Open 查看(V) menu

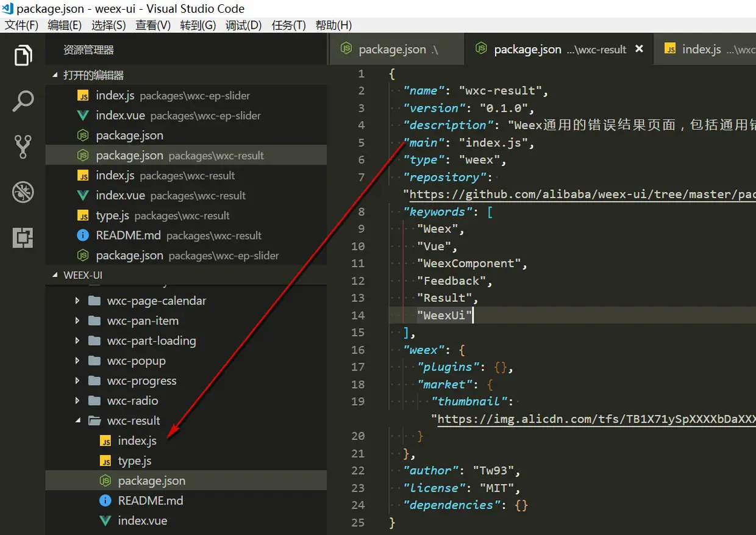coord(153,25)
